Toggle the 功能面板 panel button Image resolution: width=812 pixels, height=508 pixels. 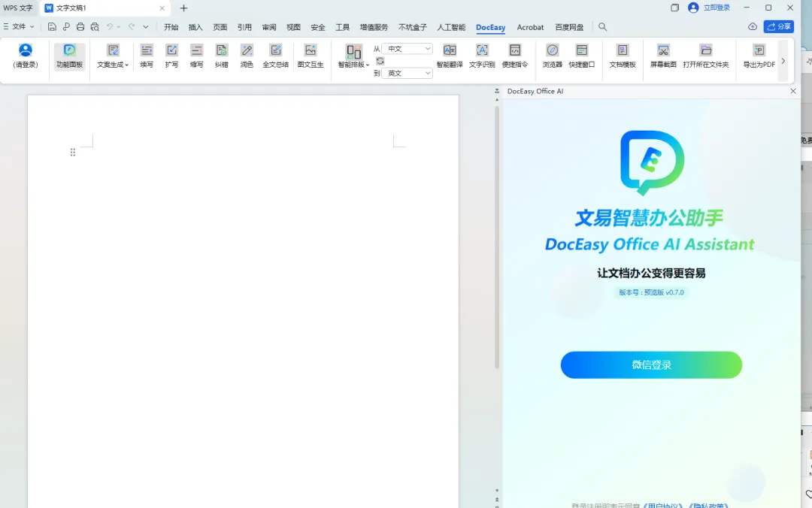pos(69,56)
